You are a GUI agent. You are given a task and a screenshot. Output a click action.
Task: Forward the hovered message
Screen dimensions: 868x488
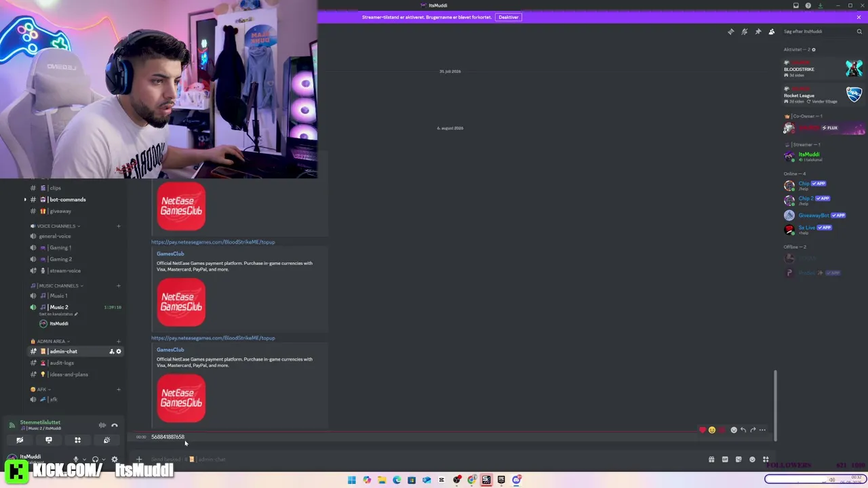tap(753, 430)
